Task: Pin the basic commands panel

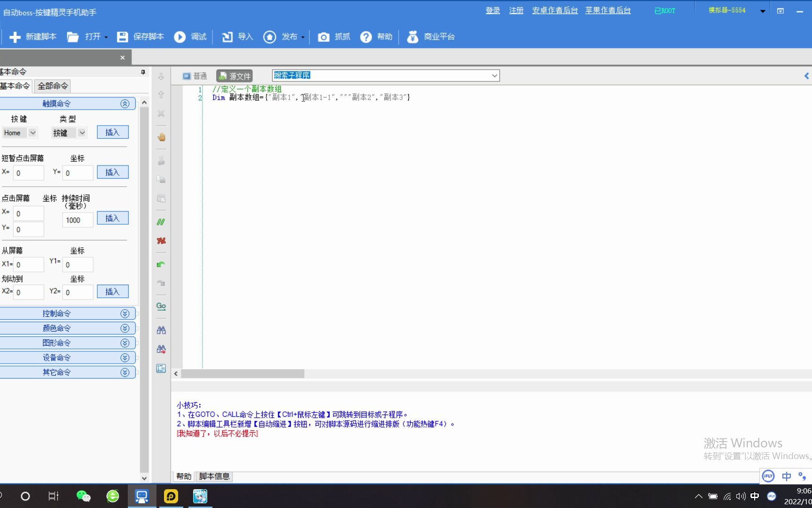Action: pos(143,72)
